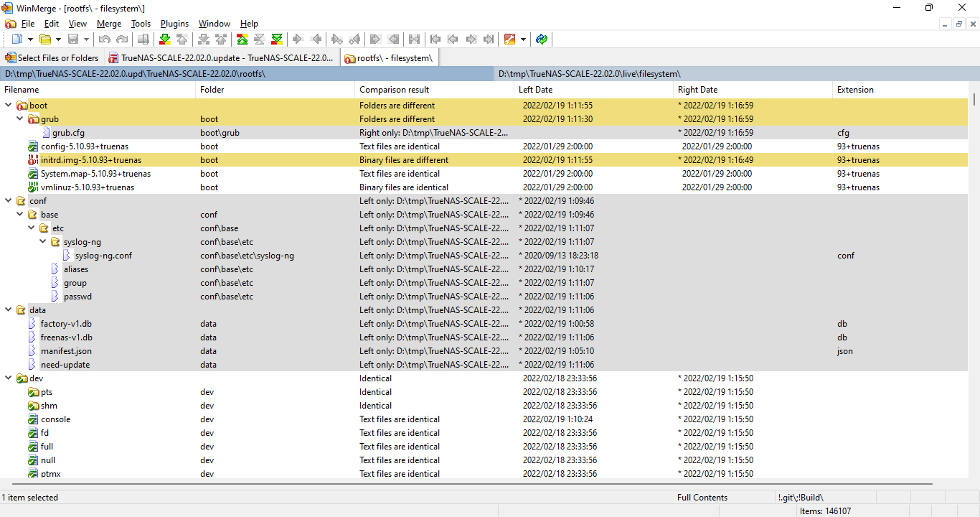Click Copy Left and Advance icon

[354, 39]
